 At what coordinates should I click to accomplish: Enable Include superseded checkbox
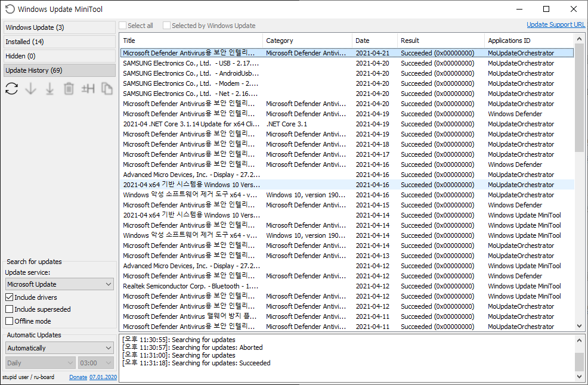point(10,309)
